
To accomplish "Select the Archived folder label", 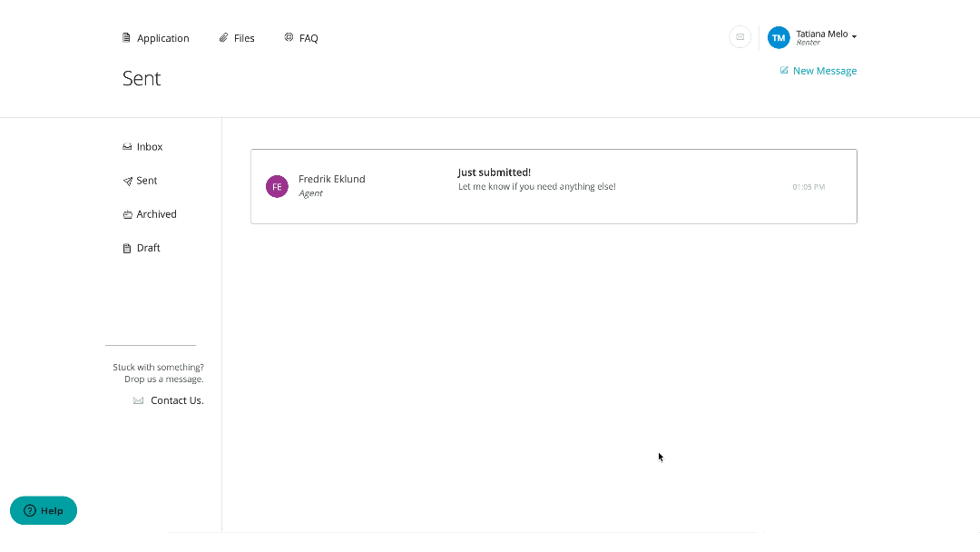I will pyautogui.click(x=156, y=214).
